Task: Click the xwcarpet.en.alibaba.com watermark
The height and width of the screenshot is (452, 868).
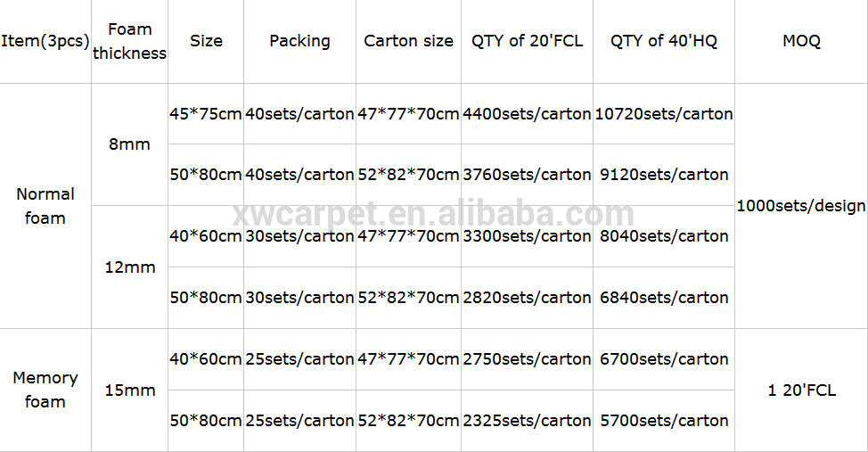Action: [433, 213]
